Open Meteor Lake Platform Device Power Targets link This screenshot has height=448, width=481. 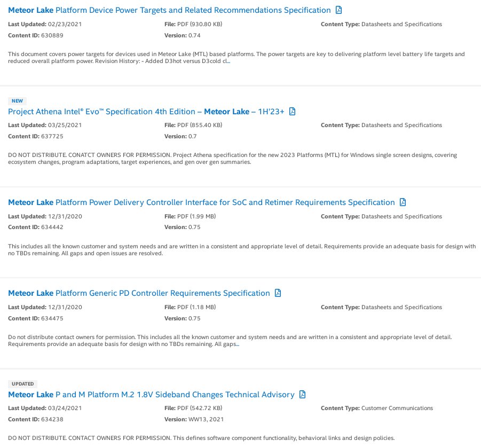point(169,10)
